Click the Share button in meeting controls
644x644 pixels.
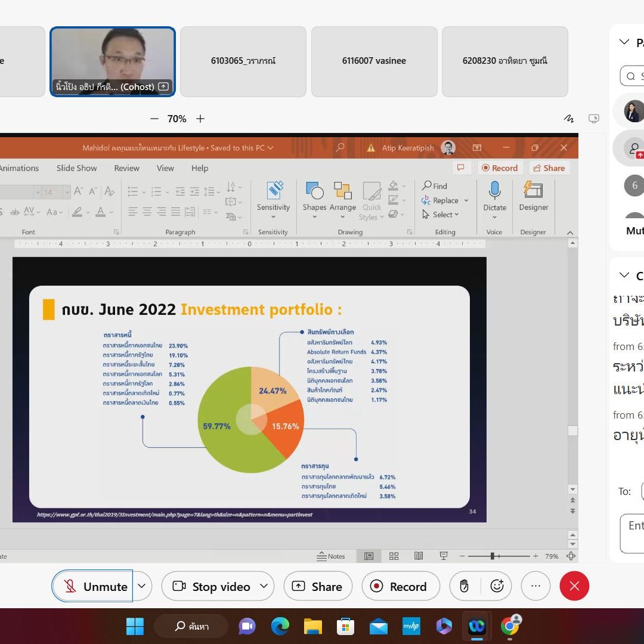pyautogui.click(x=318, y=586)
